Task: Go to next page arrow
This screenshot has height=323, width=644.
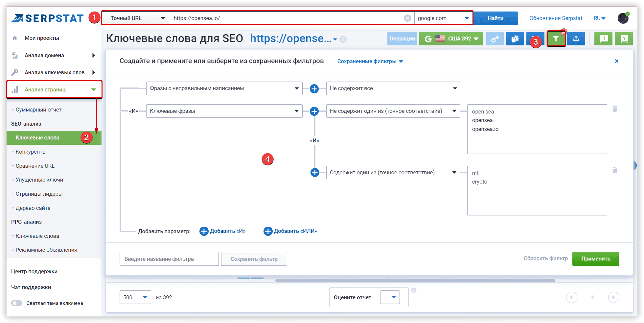Action: 614,297
